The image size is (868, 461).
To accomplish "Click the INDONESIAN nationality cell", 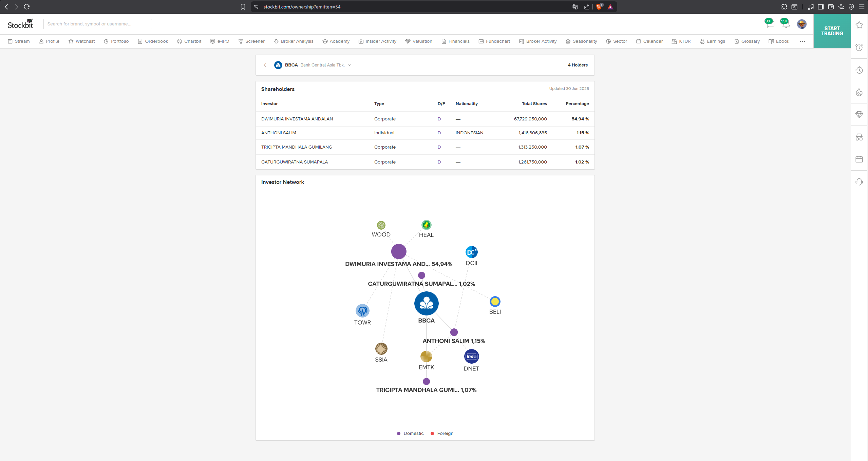I will (x=469, y=133).
